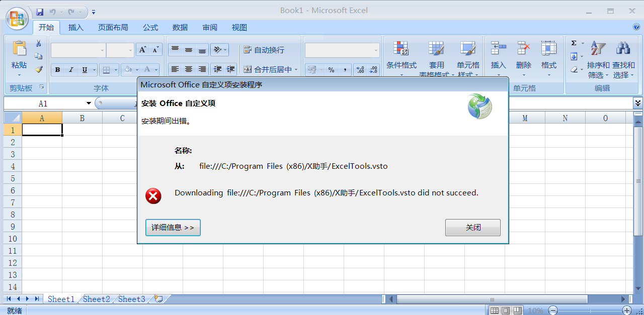This screenshot has height=315, width=644.
Task: Apply percent style number format
Action: (x=331, y=70)
